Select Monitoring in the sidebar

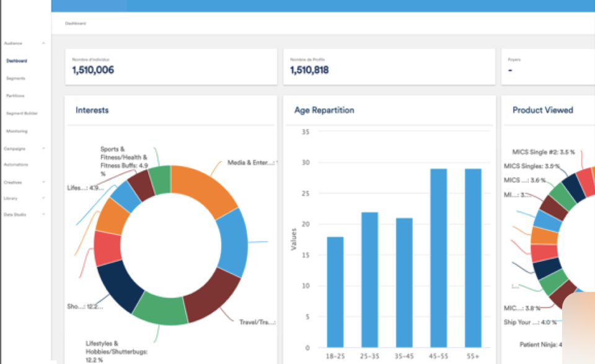pyautogui.click(x=17, y=131)
